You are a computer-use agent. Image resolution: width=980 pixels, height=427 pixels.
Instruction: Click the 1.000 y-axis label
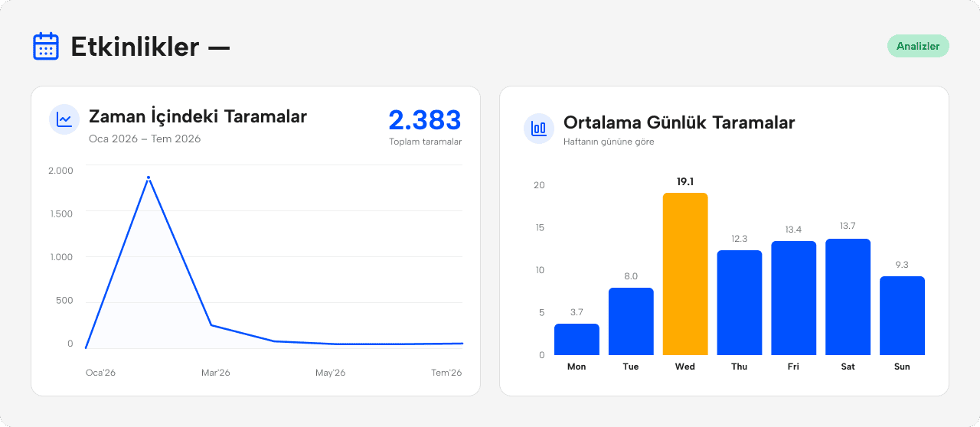tap(61, 257)
